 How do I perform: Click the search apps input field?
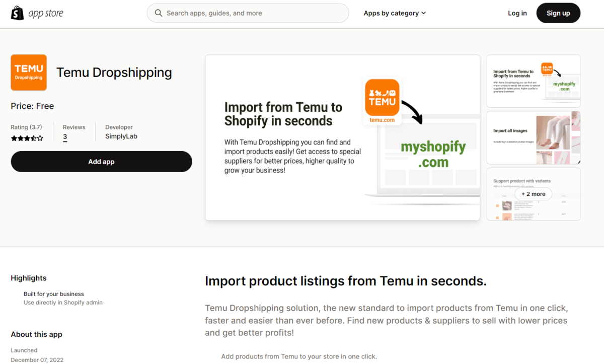(x=247, y=13)
